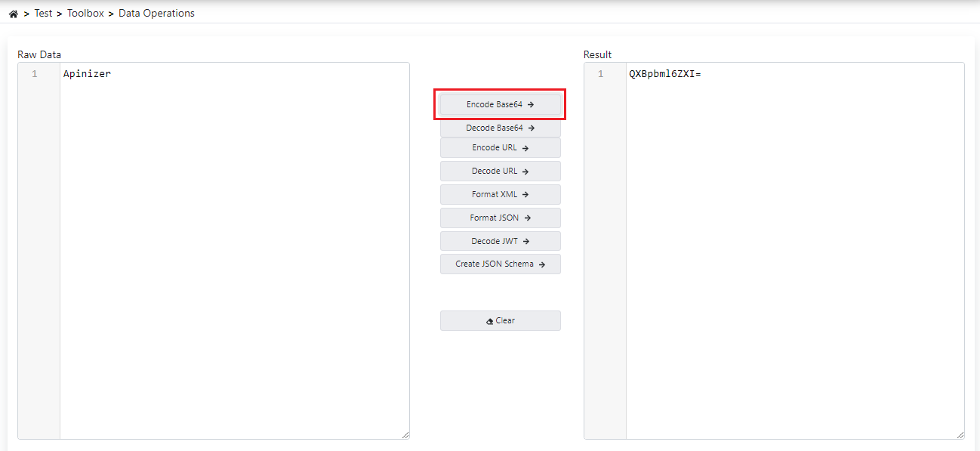Click the arrow icon beside Decode JWT

[x=526, y=242]
